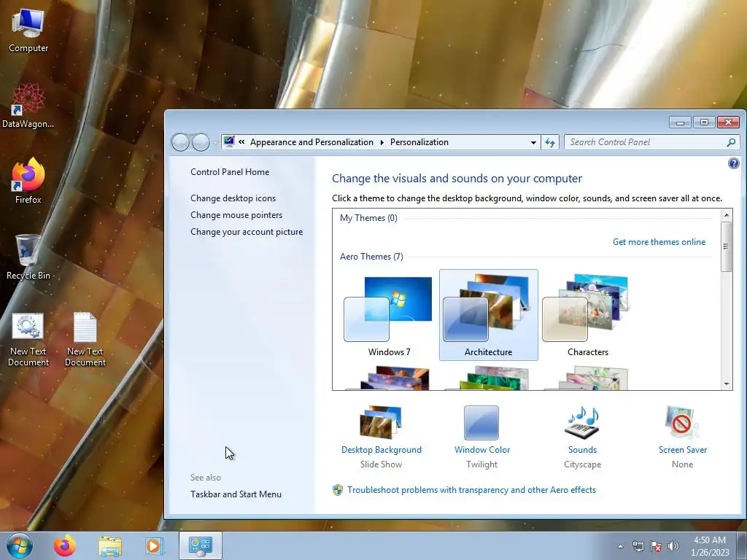Open Taskbar and Start Menu link
747x560 pixels.
(x=236, y=494)
